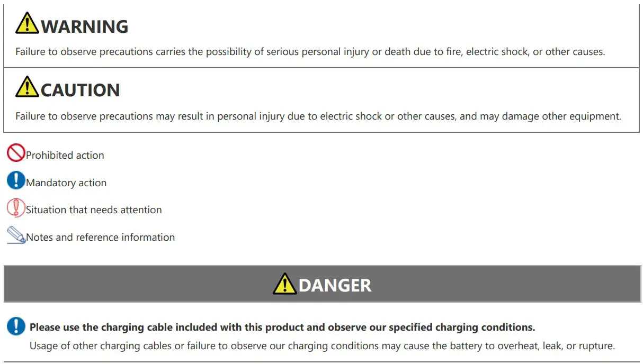
Task: Select the triangle icon in DANGER banner
Action: [284, 284]
